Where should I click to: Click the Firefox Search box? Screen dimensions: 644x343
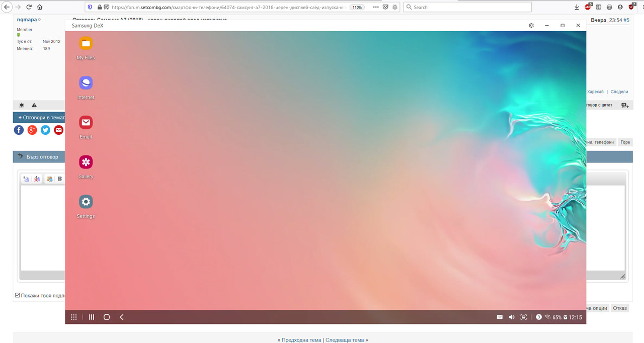[x=467, y=7]
